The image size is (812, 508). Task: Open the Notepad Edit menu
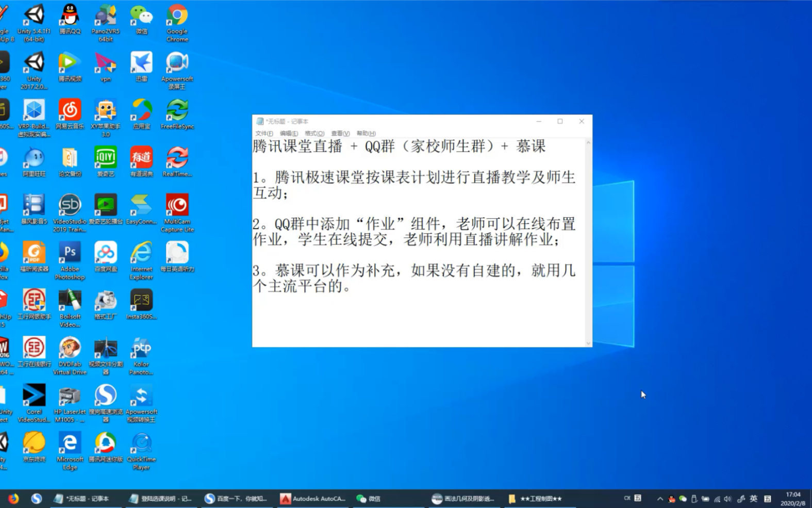click(x=289, y=133)
